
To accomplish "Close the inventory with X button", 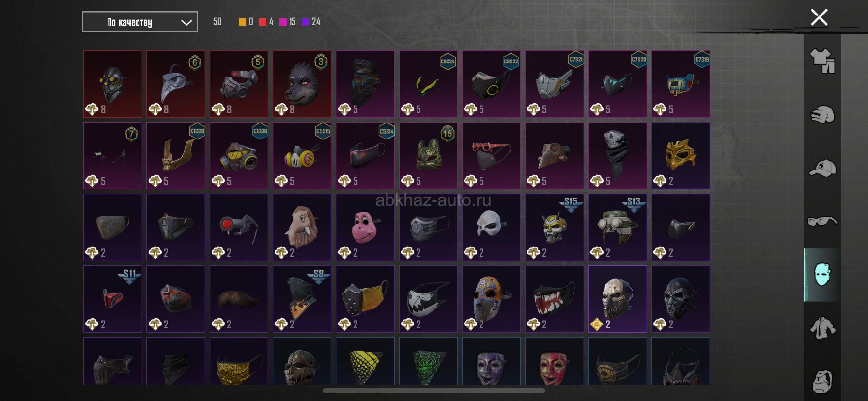I will tap(819, 17).
